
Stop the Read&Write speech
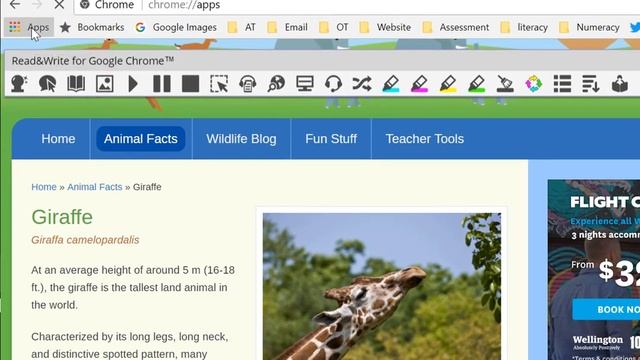point(190,84)
